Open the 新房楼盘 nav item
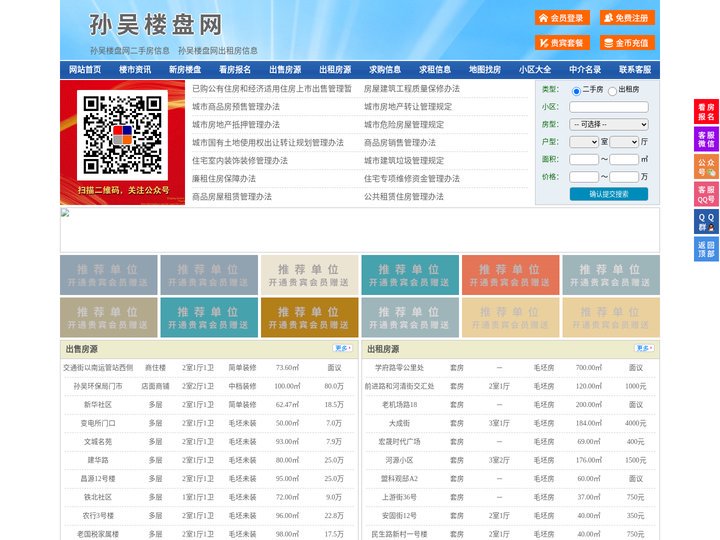Image resolution: width=720 pixels, height=540 pixels. (185, 70)
